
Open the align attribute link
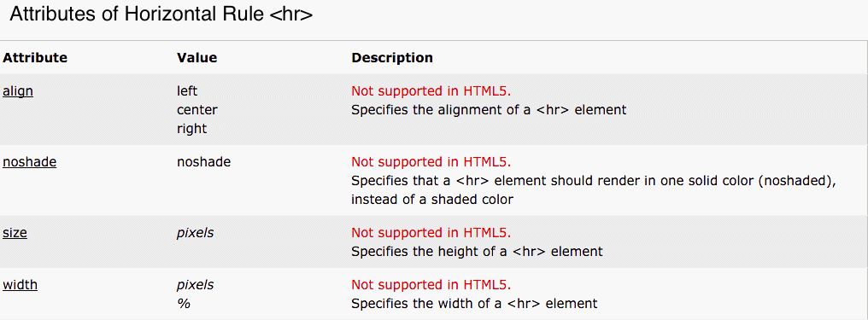[x=18, y=92]
